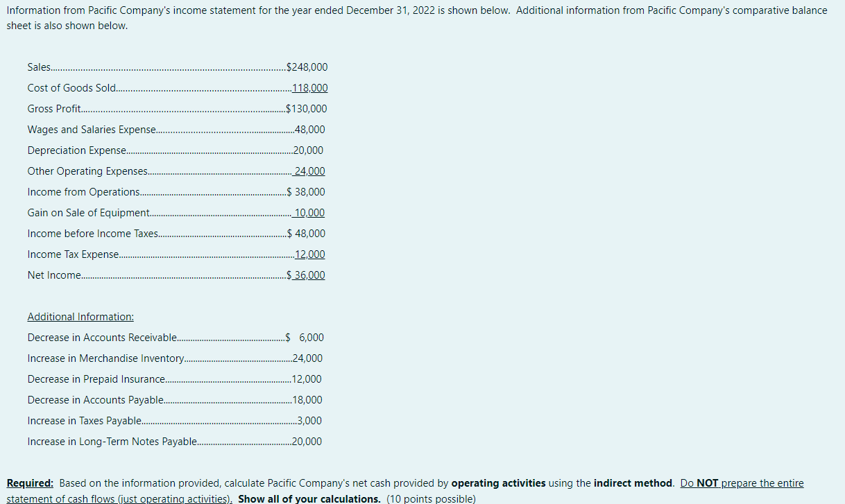
Task: Click Decrease in Accounts Receivable label
Action: (x=102, y=338)
